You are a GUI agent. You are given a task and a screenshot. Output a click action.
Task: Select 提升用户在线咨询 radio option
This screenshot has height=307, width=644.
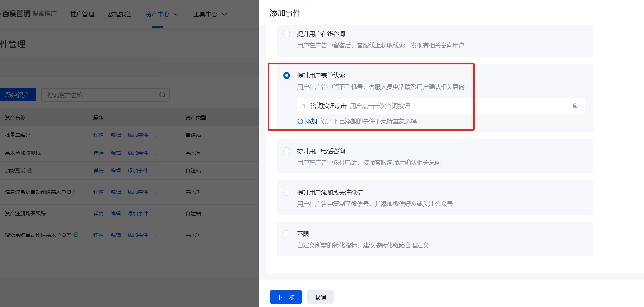[x=286, y=34]
